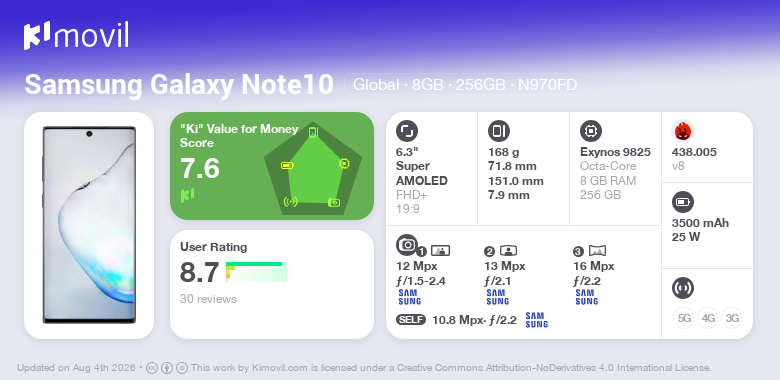Image resolution: width=780 pixels, height=380 pixels.
Task: Click the network connectivity icon
Action: 683,288
